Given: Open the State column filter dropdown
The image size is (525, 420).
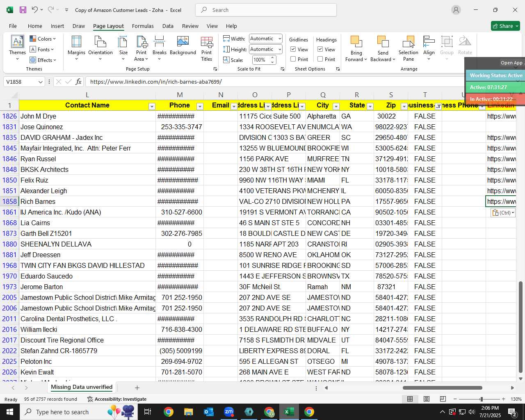Looking at the screenshot, I should pos(370,106).
